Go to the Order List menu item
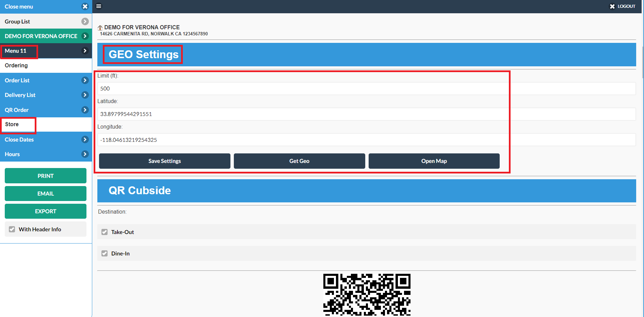644x317 pixels. click(x=46, y=80)
